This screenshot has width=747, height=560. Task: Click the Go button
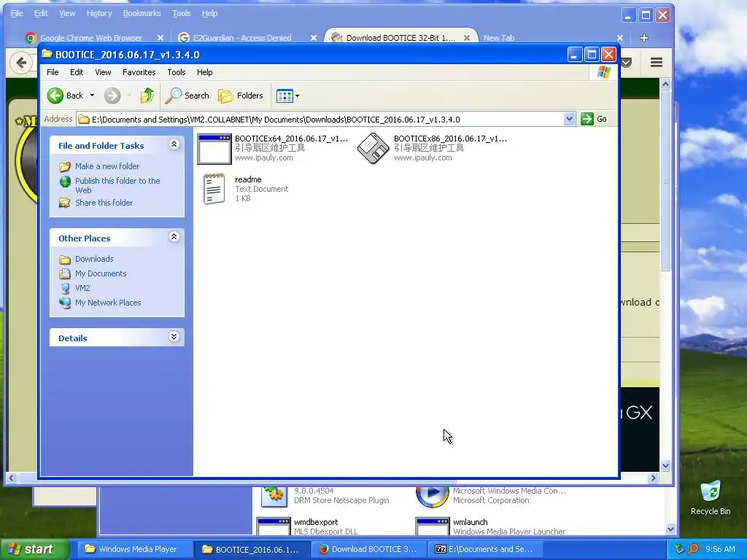pos(594,119)
